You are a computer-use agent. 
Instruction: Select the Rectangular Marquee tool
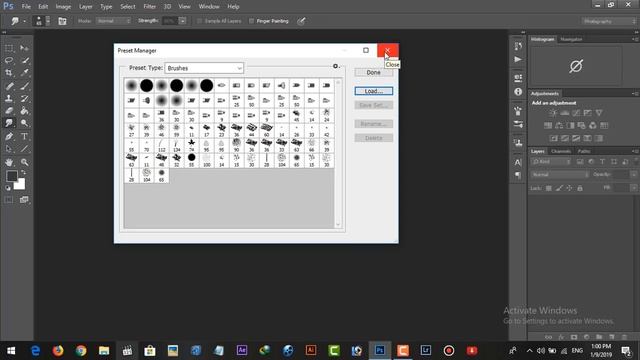9,48
